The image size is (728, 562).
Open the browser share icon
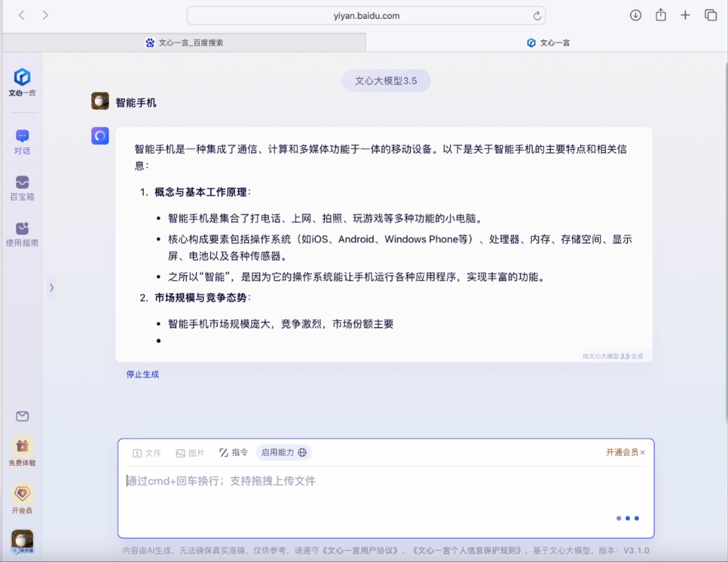click(x=661, y=15)
